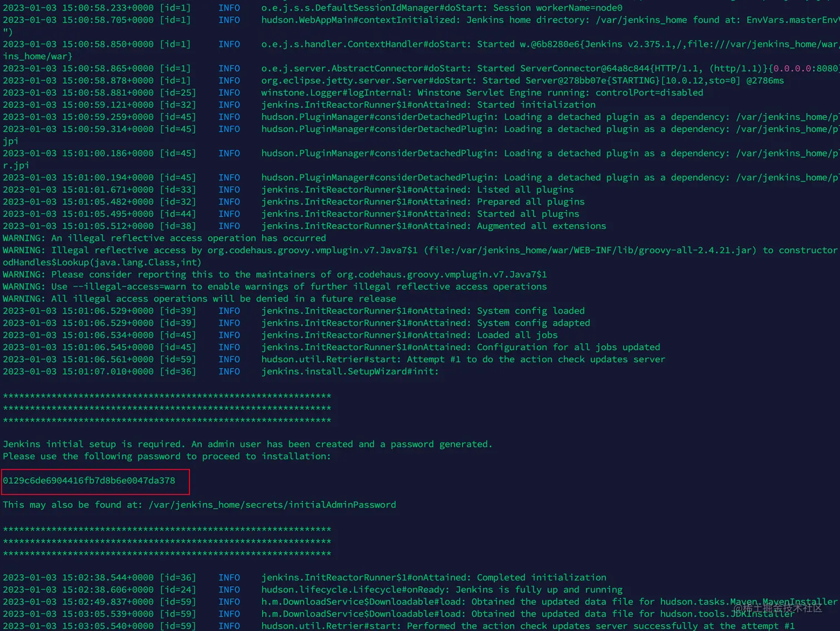Screen dimensions: 840x631
Task: Click the 'Started all plugins' log message
Action: pyautogui.click(x=528, y=214)
